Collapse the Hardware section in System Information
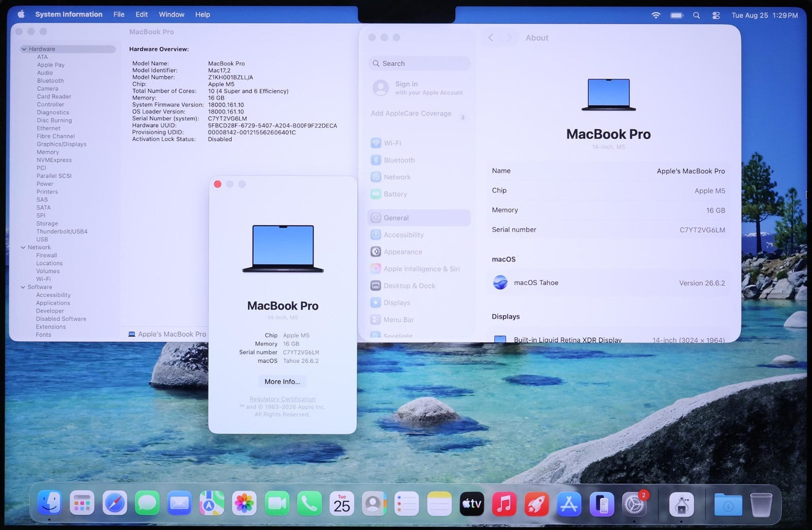812x530 pixels. (x=24, y=49)
